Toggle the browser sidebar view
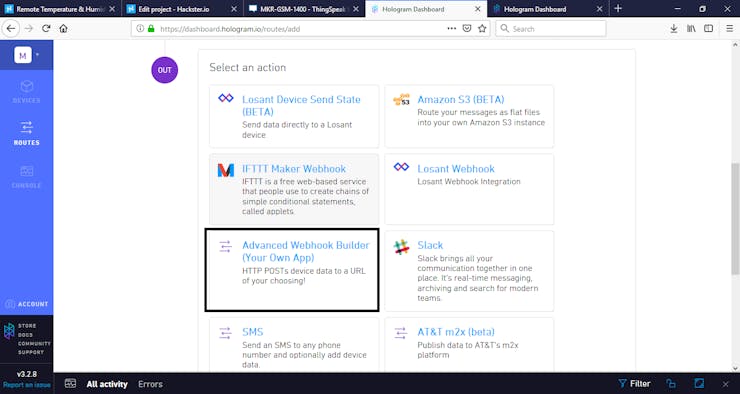Image resolution: width=740 pixels, height=394 pixels. (708, 29)
